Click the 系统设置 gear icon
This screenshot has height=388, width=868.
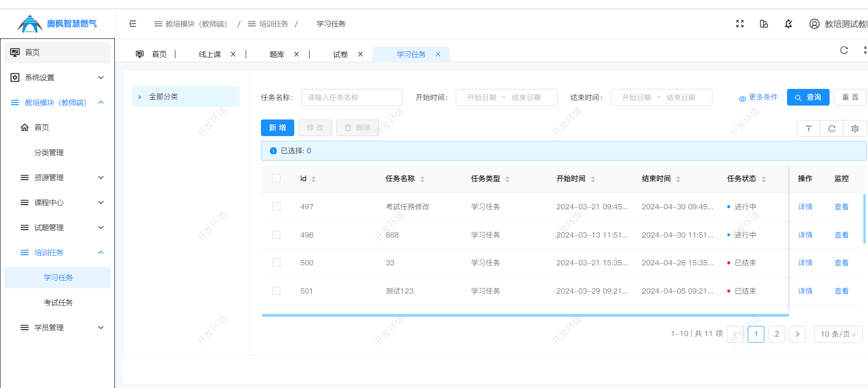click(15, 77)
